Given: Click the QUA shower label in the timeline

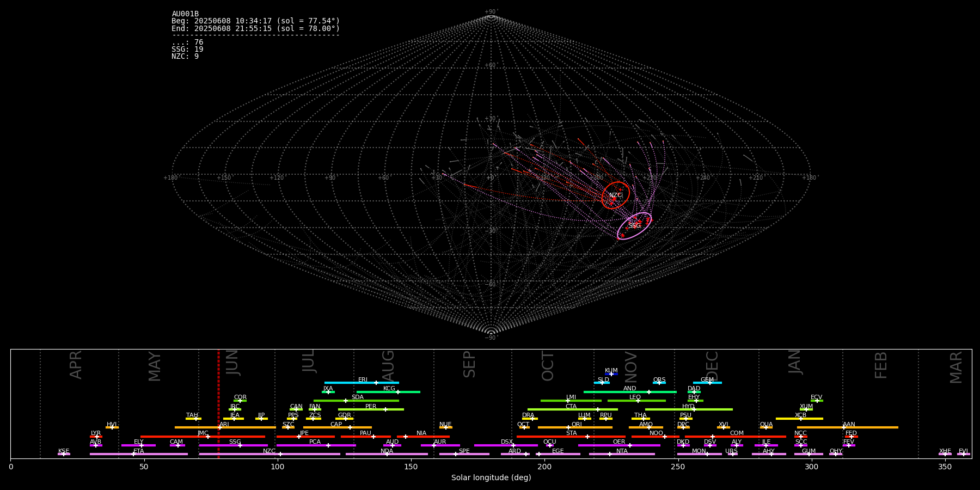Looking at the screenshot, I should [x=766, y=425].
